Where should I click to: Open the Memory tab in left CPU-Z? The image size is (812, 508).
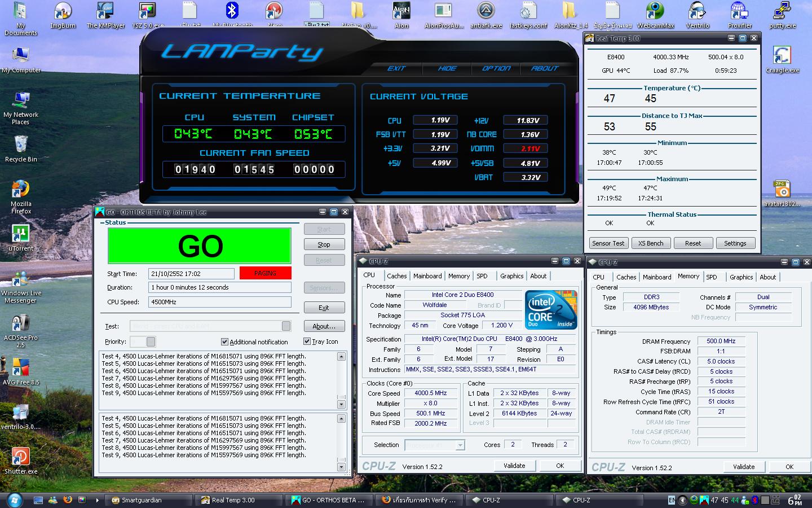coord(459,276)
